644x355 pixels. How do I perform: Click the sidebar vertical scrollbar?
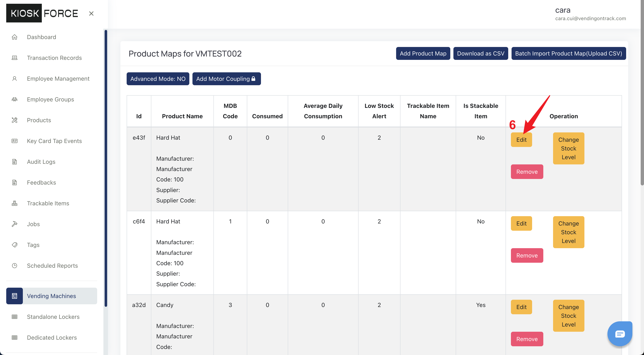106,168
